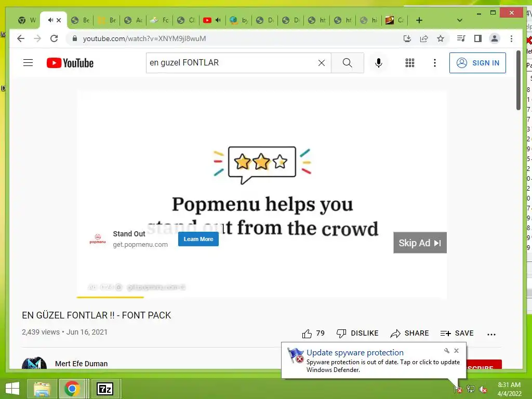Open Chrome's three-dot menu
The width and height of the screenshot is (532, 399).
511,38
